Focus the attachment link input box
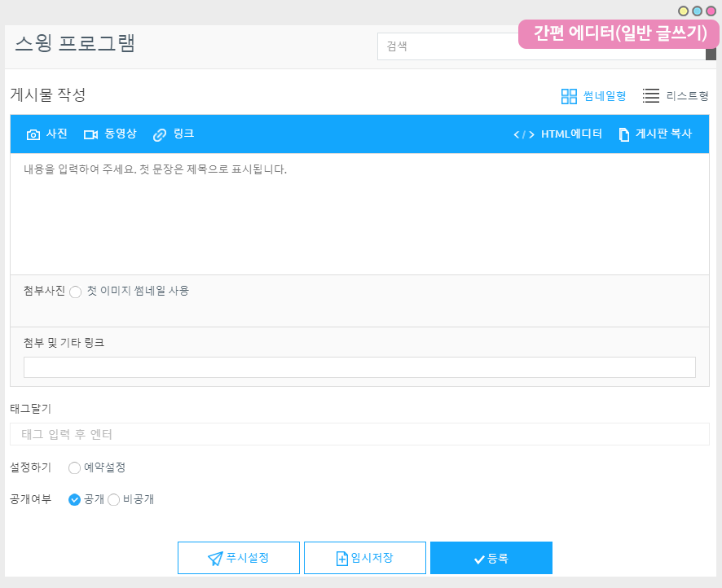722x588 pixels. coord(359,367)
